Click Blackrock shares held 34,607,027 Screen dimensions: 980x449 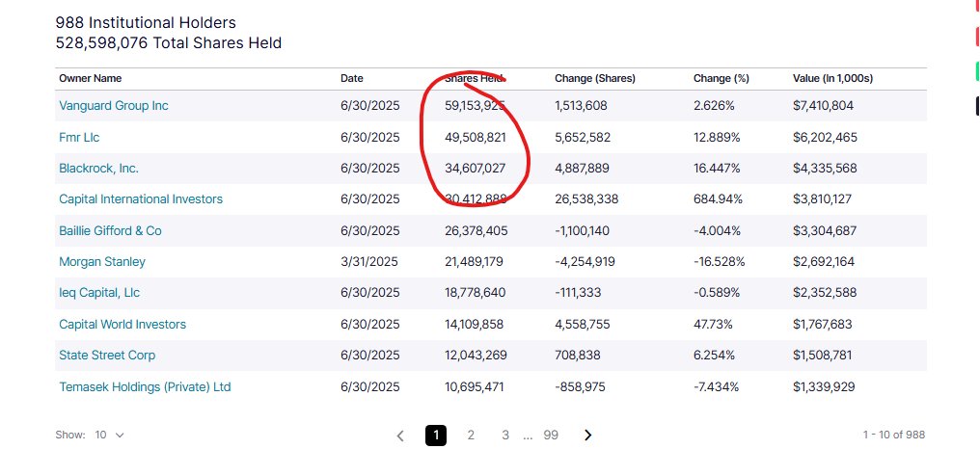click(475, 168)
